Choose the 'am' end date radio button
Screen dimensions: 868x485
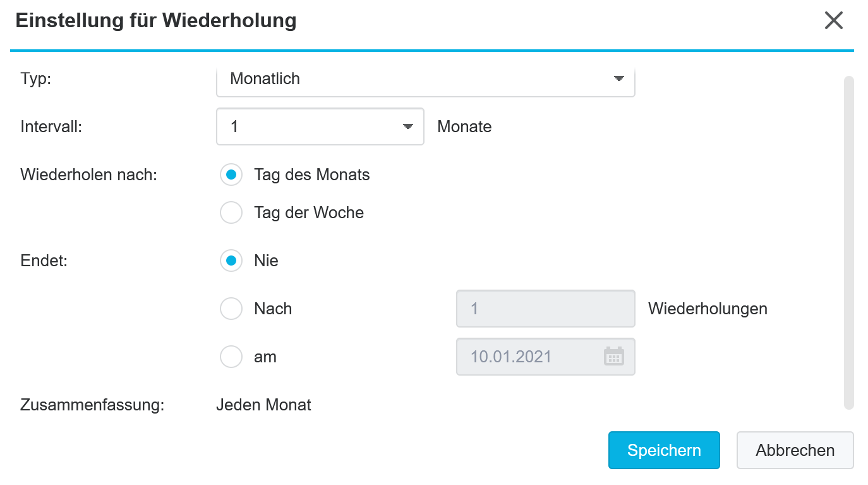coord(231,357)
